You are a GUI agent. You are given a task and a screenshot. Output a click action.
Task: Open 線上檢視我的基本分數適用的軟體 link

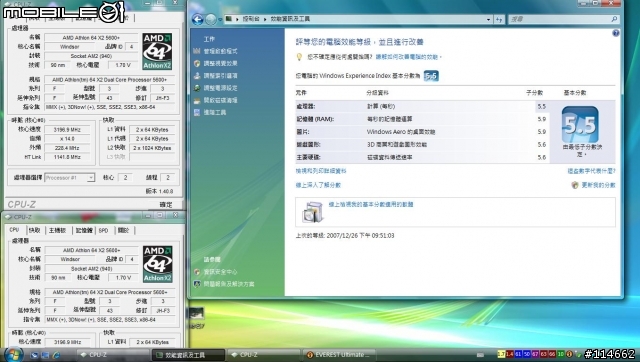371,204
